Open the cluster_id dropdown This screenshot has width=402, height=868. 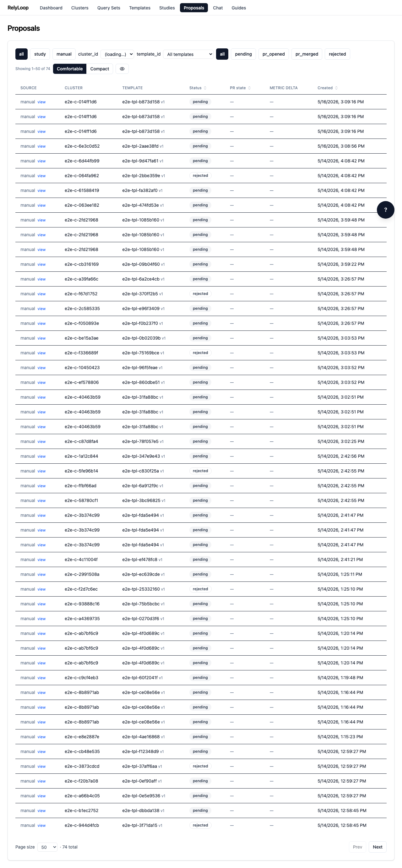[x=117, y=54]
